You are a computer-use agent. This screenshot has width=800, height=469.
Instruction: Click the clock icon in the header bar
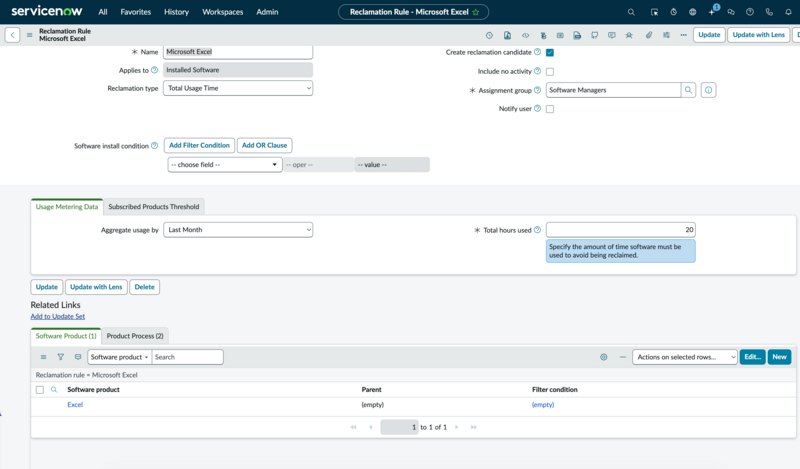pos(673,12)
